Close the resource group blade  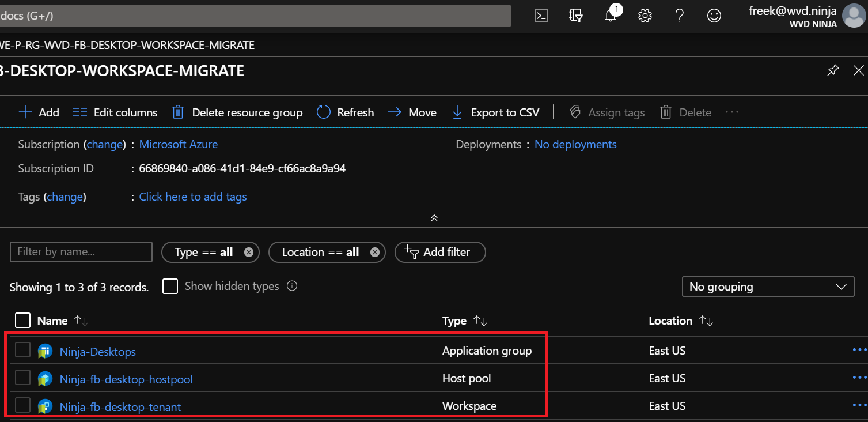(859, 70)
